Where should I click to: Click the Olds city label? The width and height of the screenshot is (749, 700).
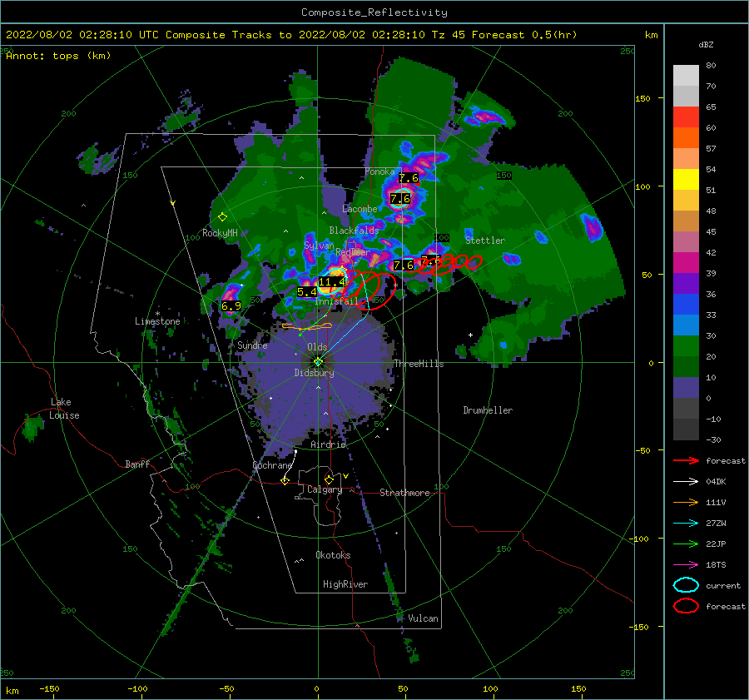click(317, 347)
